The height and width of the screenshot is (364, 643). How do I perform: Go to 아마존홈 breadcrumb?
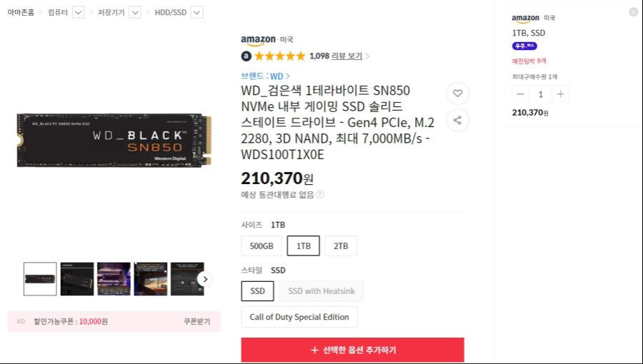21,12
